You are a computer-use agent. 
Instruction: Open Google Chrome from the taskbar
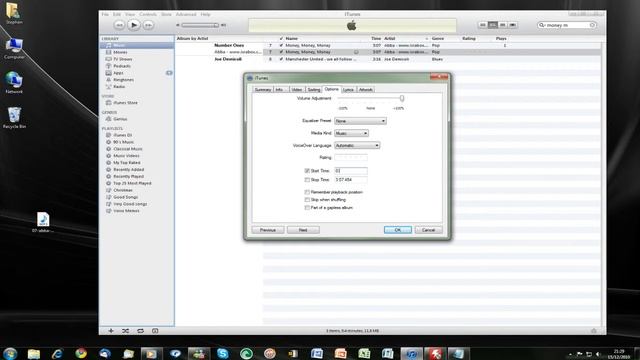point(81,353)
